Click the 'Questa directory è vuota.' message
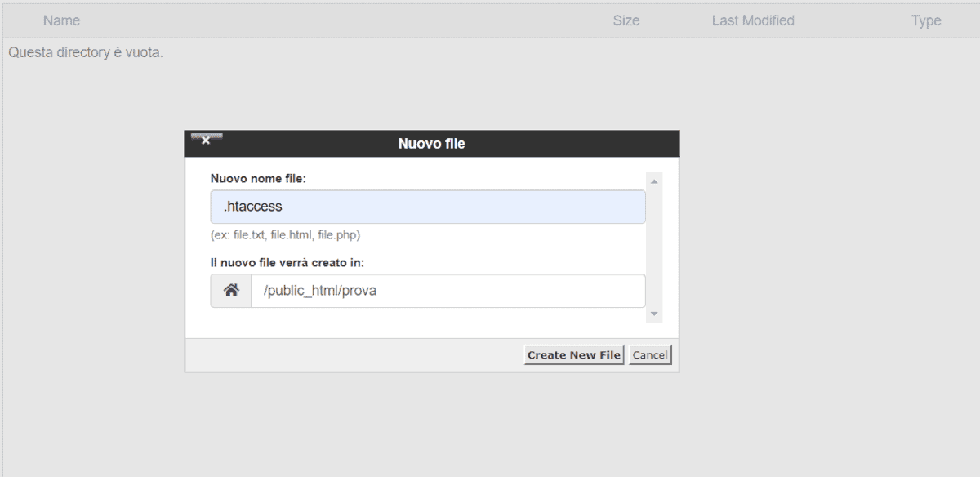 click(86, 53)
